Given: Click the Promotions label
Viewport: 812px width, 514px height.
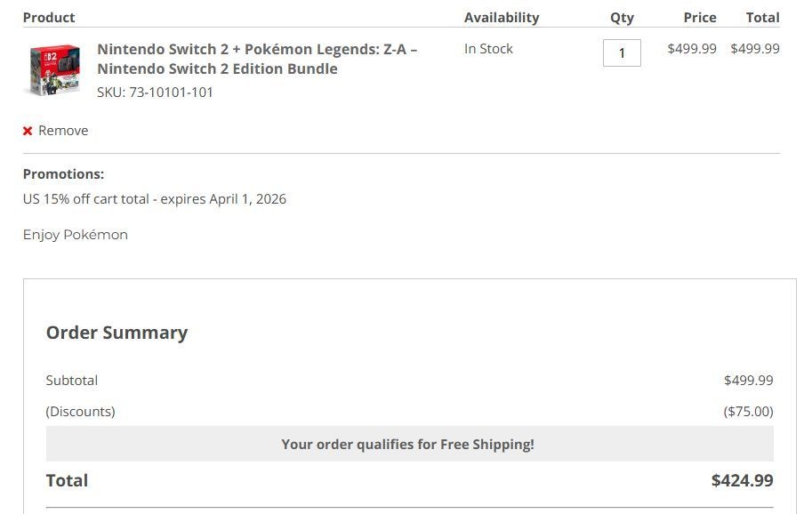Looking at the screenshot, I should [63, 174].
